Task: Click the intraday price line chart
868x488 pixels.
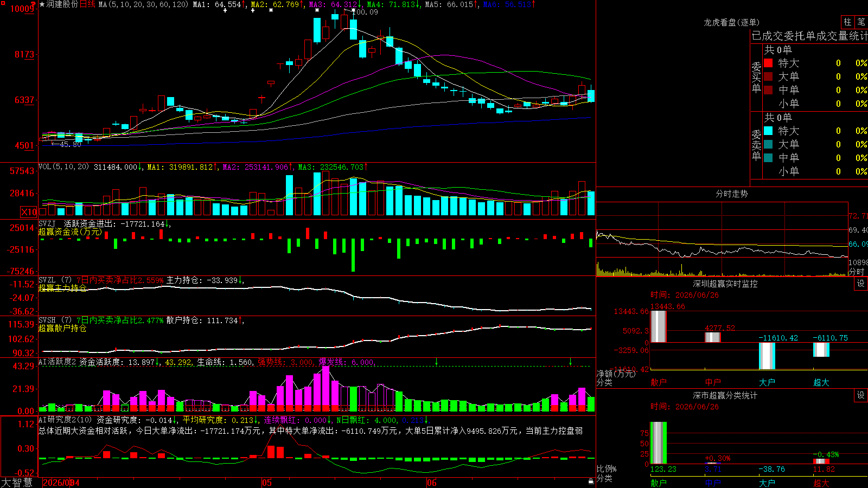Action: (x=722, y=230)
